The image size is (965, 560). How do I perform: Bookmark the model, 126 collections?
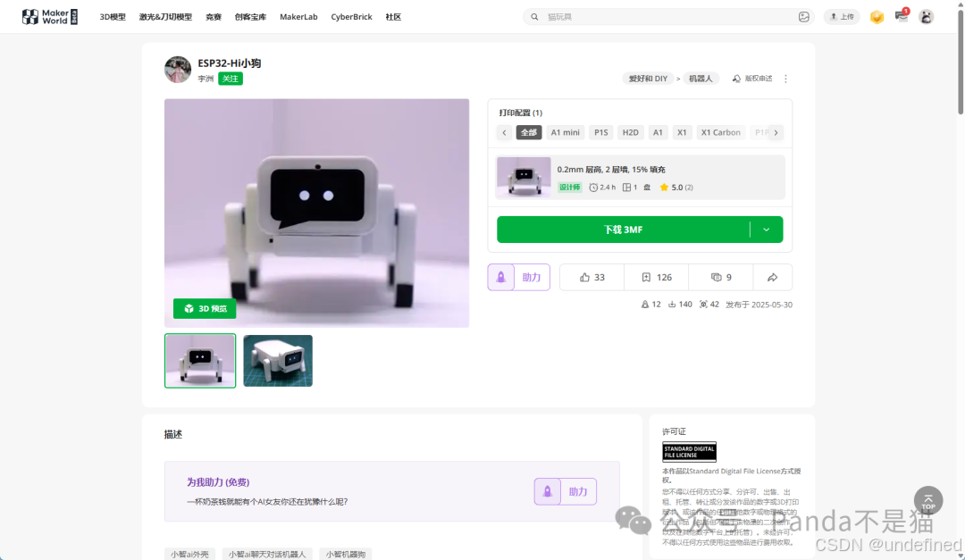[657, 278]
